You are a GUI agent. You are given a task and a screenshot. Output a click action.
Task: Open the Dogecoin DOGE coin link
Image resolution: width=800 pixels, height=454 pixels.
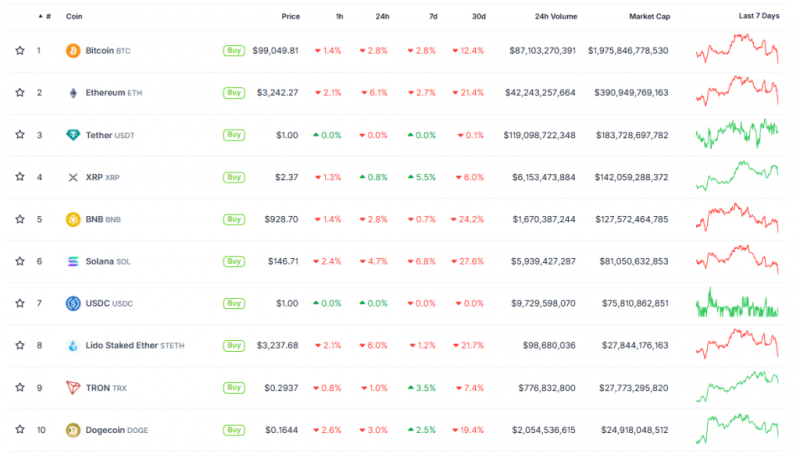pos(116,430)
